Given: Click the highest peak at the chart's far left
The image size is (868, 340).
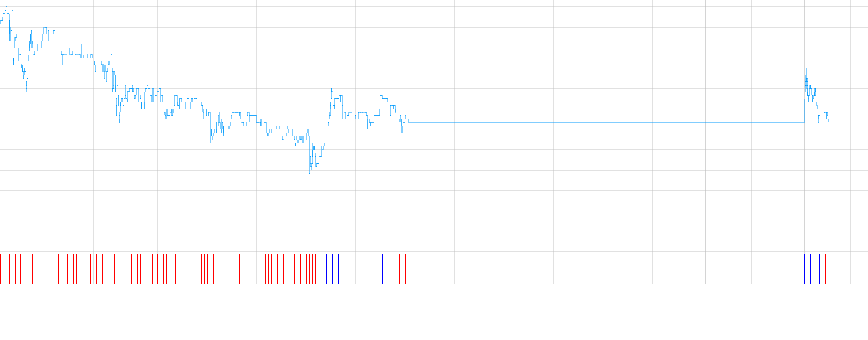Looking at the screenshot, I should pos(6,7).
